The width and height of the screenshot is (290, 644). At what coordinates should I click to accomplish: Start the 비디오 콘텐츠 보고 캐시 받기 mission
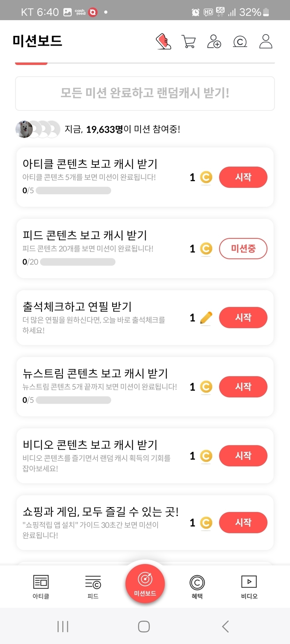click(243, 456)
